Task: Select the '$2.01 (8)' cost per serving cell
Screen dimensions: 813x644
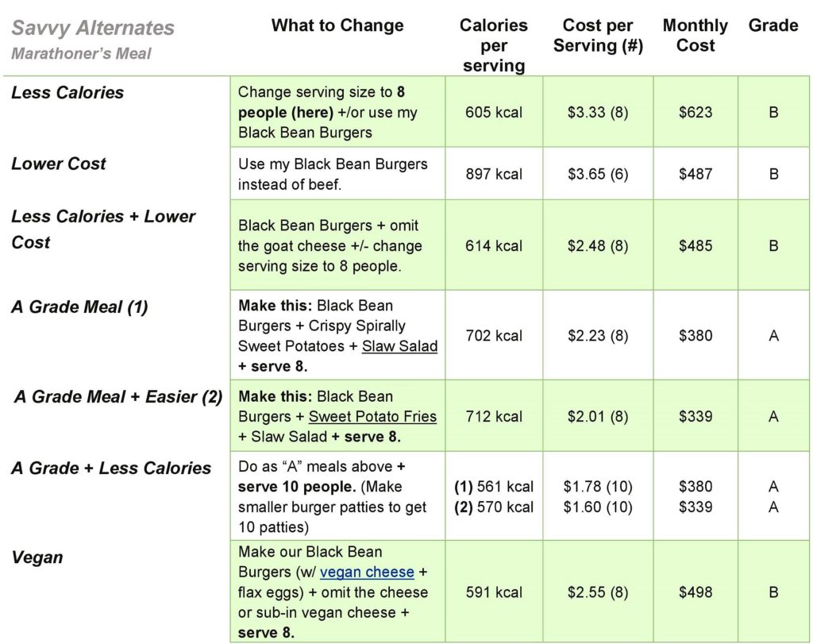Action: 598,416
